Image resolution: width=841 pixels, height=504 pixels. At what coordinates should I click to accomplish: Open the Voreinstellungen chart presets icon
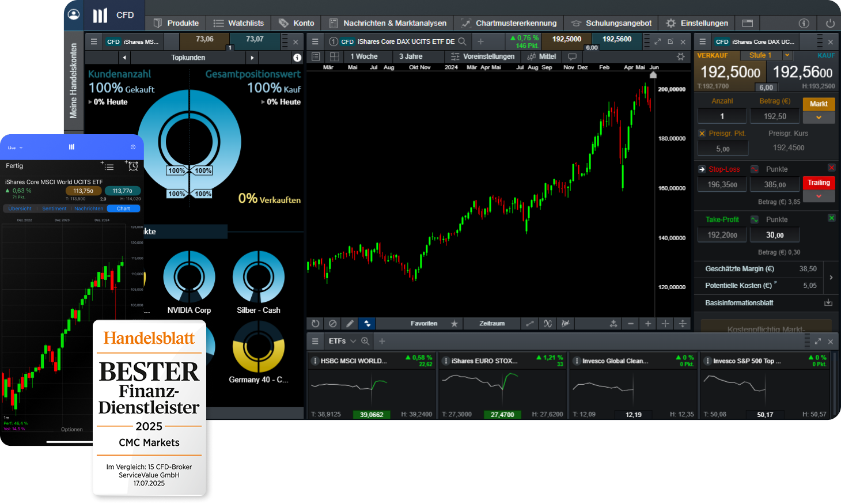456,57
